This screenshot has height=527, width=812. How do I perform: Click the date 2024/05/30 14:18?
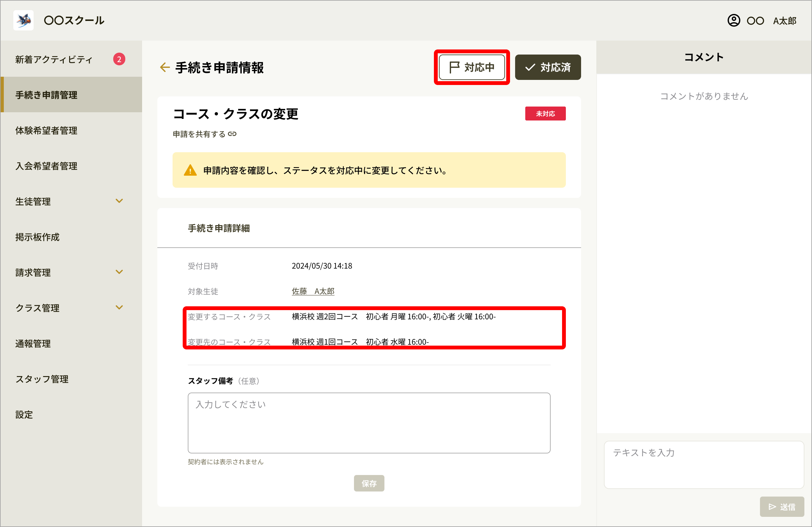(x=322, y=266)
